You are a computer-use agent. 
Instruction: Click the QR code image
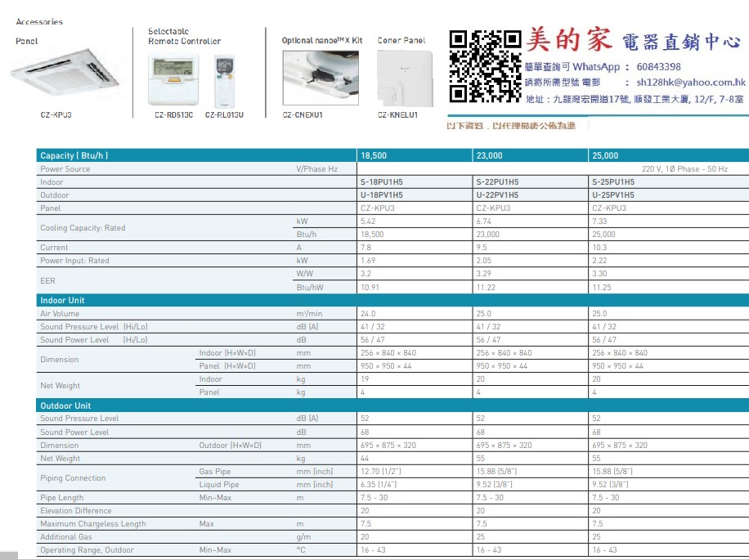coord(486,66)
